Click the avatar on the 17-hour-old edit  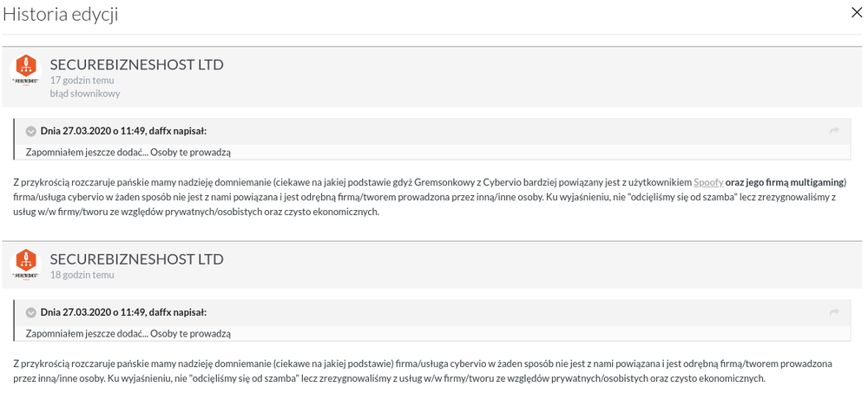point(27,69)
